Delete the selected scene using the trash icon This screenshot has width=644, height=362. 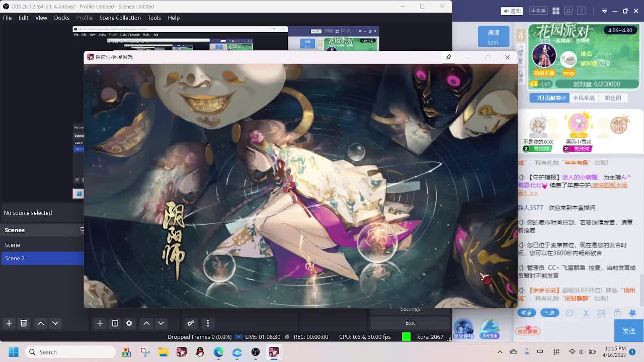click(x=24, y=323)
